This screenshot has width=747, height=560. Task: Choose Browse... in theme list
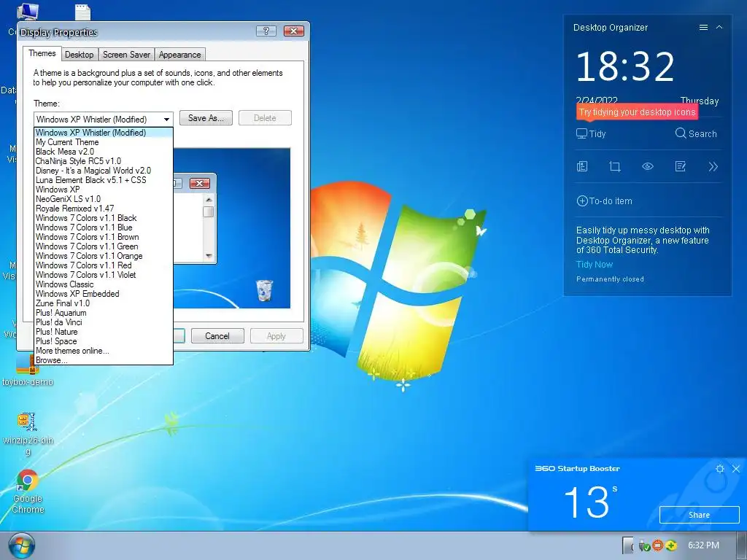coord(104,360)
